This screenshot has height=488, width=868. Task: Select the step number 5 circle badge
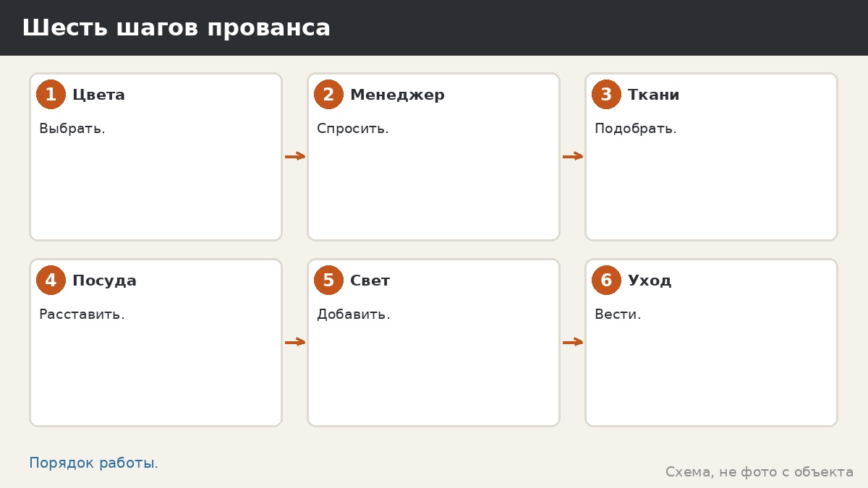(x=328, y=281)
